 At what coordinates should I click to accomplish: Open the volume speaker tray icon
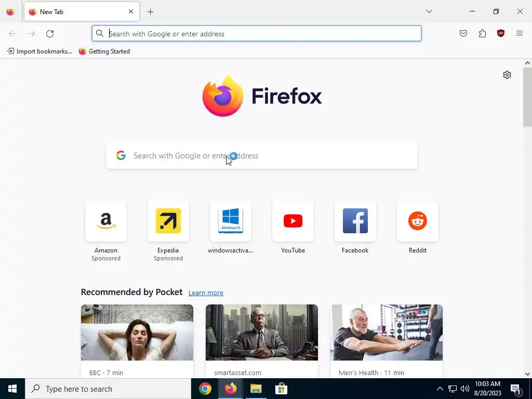point(465,389)
